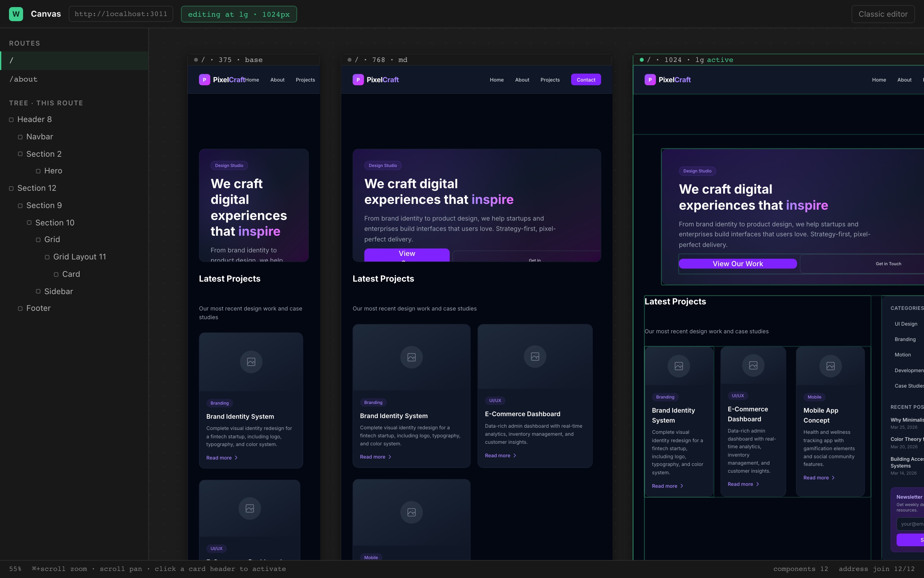The height and width of the screenshot is (578, 924).
Task: Open the Classic editor
Action: tap(883, 14)
